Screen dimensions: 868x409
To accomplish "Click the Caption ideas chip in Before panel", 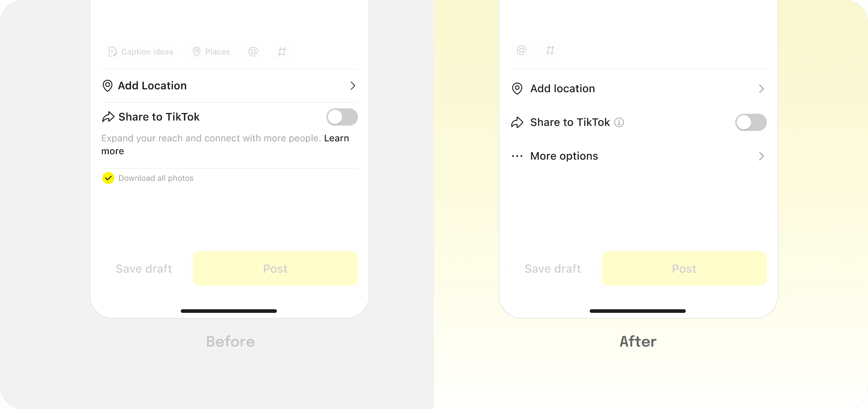I will pyautogui.click(x=140, y=52).
